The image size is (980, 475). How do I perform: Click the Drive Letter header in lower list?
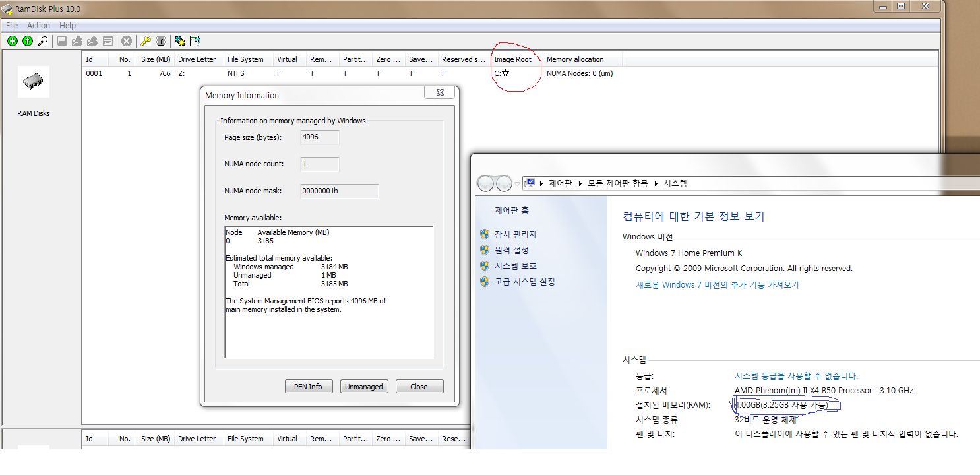pyautogui.click(x=199, y=439)
